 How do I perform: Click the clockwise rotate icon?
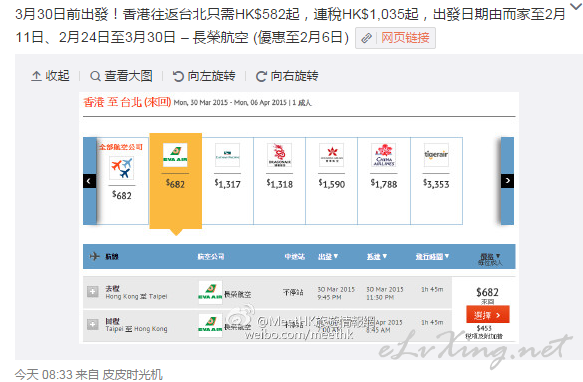point(261,76)
